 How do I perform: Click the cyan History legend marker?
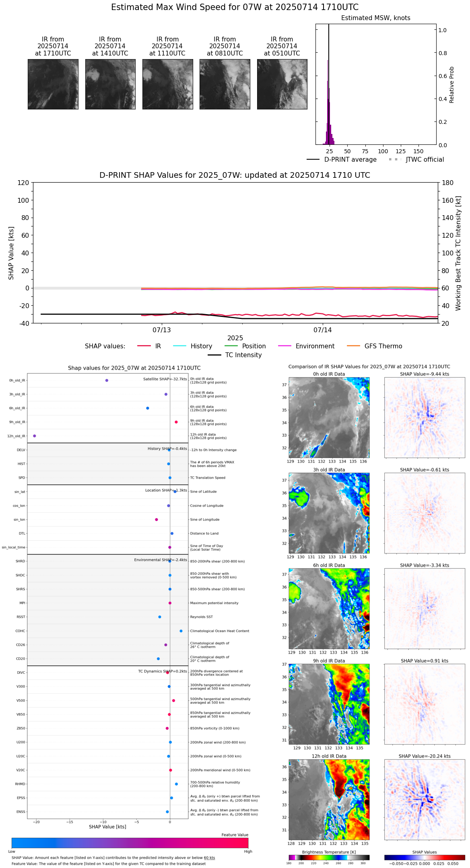[179, 346]
